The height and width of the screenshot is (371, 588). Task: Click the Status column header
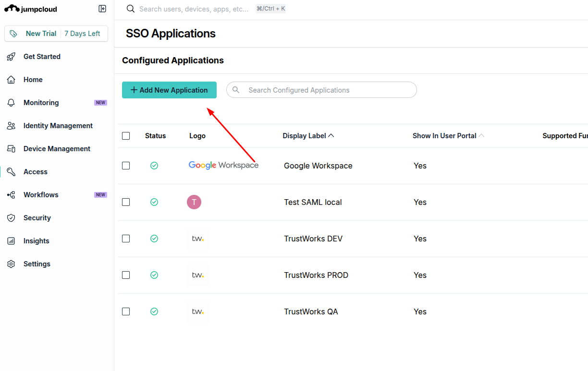tap(155, 136)
